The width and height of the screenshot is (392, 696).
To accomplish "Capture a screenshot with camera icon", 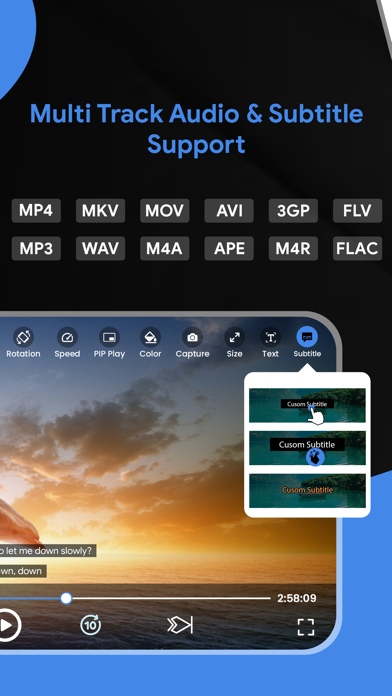I will [x=192, y=338].
